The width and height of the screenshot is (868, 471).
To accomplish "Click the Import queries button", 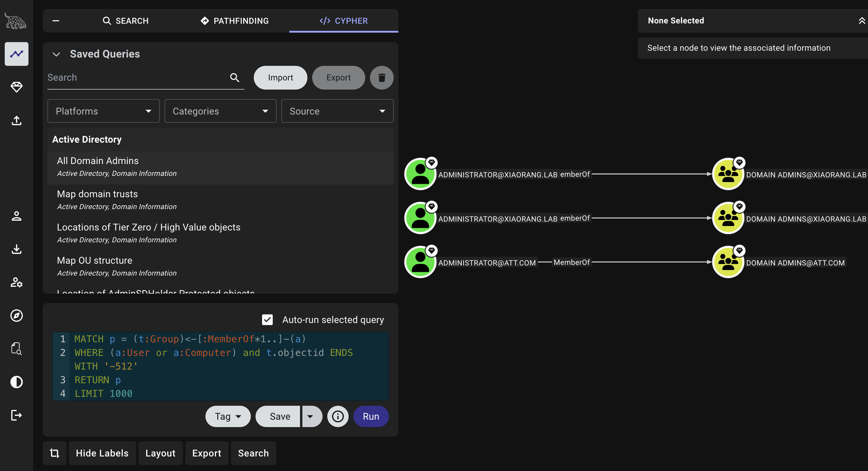I will [280, 77].
